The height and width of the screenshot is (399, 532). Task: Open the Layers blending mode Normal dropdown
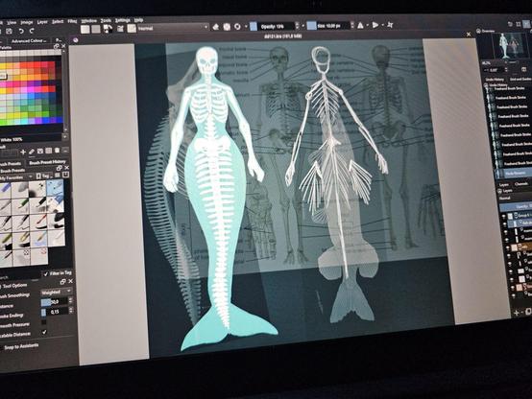coord(516,199)
